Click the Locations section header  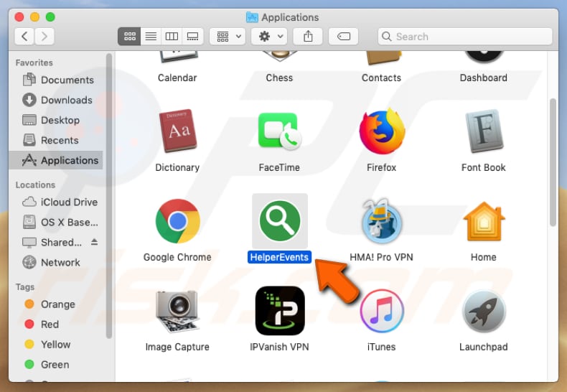(x=35, y=185)
